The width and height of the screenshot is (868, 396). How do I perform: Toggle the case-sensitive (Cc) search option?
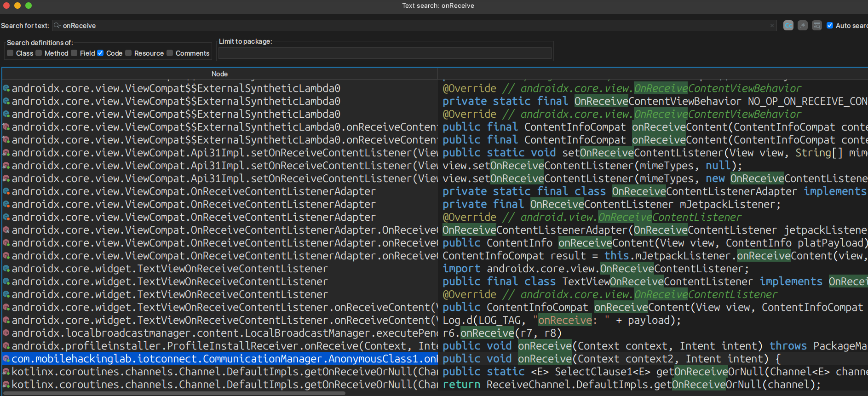pos(788,26)
